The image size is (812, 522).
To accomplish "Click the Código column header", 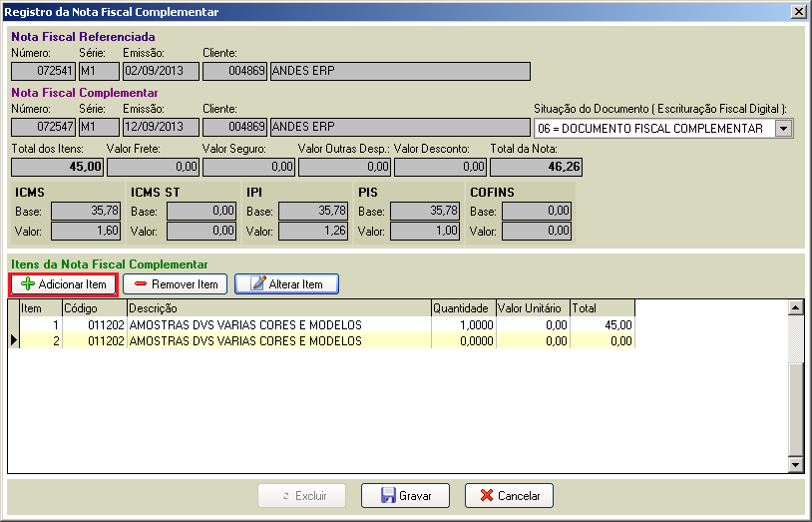I will click(x=95, y=308).
